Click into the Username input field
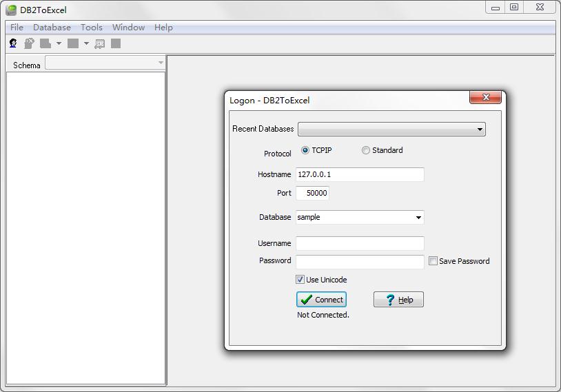Viewport: 561px width, 392px height. pos(360,243)
